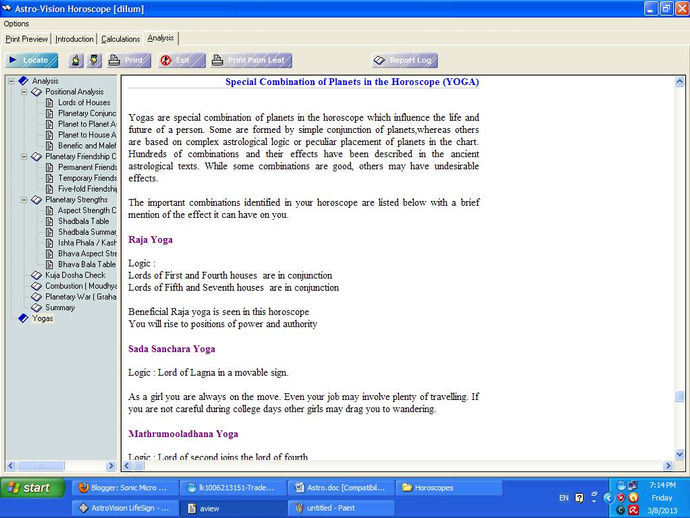
Task: Select Planet to House tree item
Action: click(87, 135)
